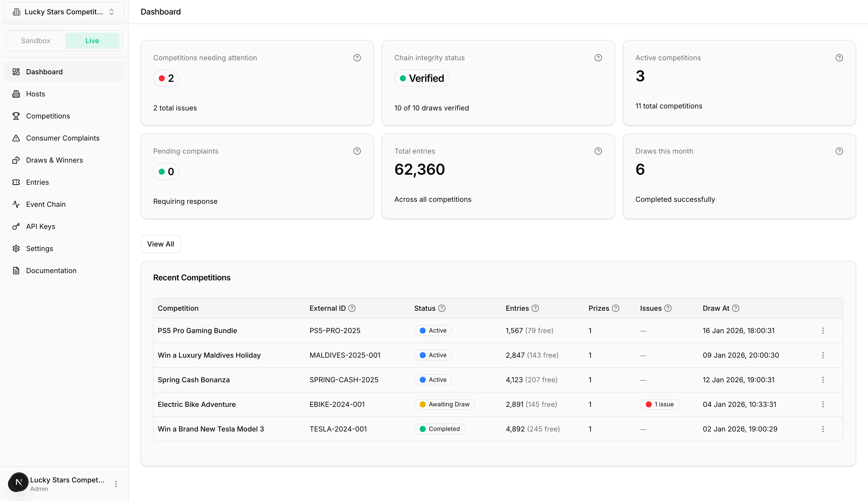Navigate to Draws & Winners section
Viewport: 868px width, 501px height.
click(55, 160)
